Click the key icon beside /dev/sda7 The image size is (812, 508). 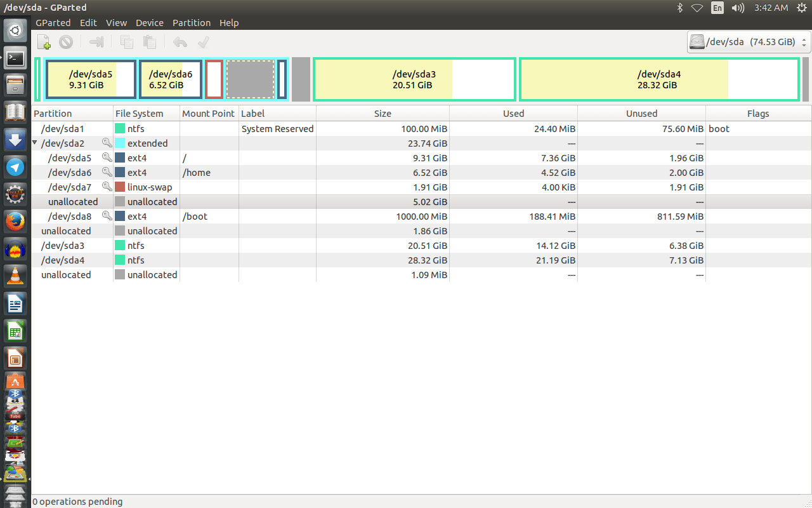point(107,187)
